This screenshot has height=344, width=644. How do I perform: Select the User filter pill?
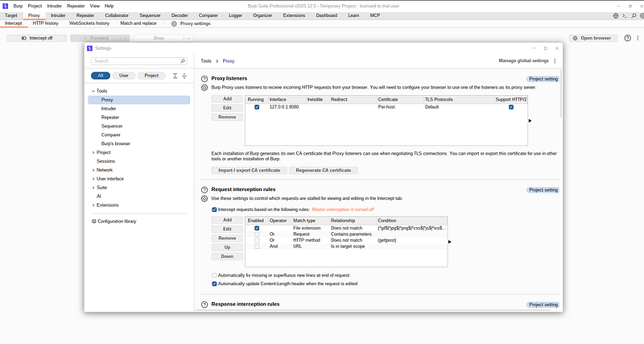click(x=124, y=76)
